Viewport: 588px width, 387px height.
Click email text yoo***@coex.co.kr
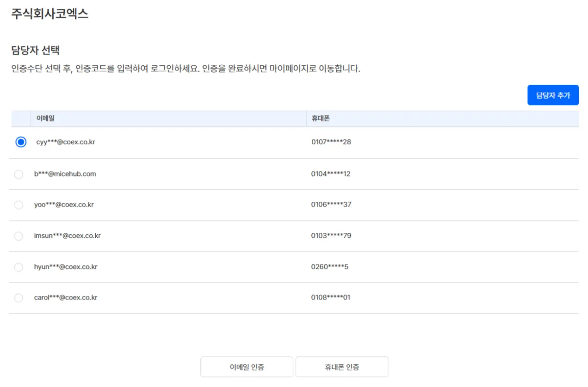(64, 205)
